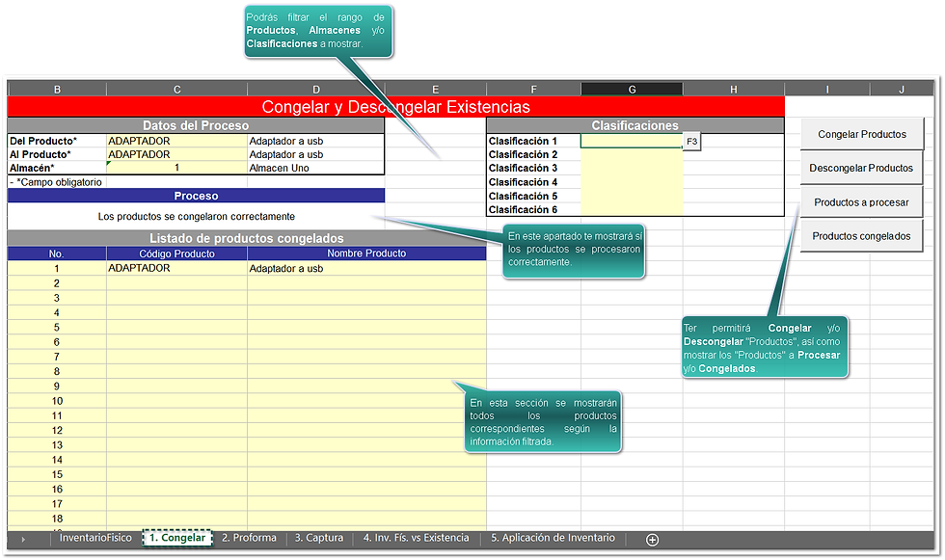The height and width of the screenshot is (560, 945).
Task: Click the sheet tab navigation arrow
Action: (x=23, y=540)
